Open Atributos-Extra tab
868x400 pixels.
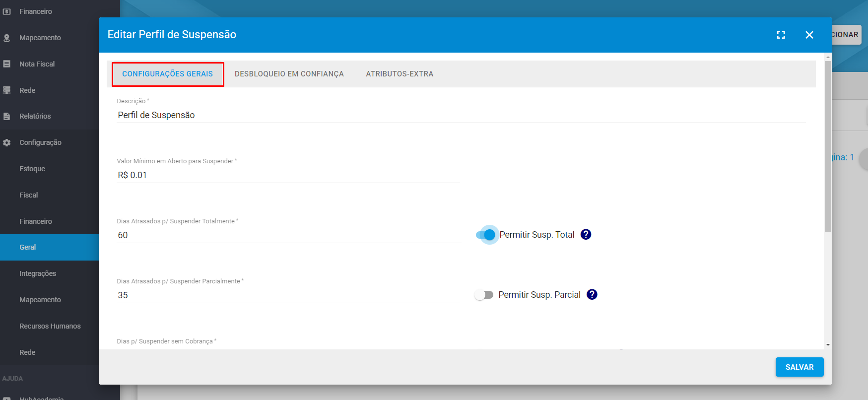click(x=400, y=74)
